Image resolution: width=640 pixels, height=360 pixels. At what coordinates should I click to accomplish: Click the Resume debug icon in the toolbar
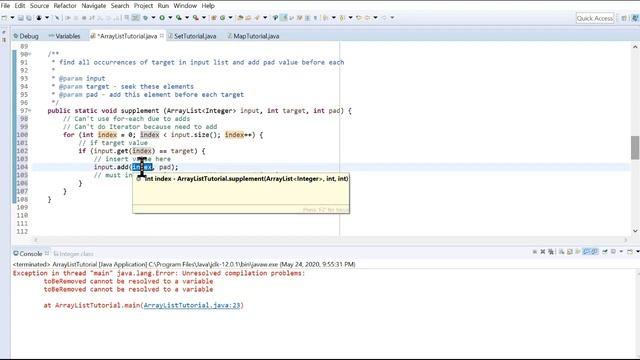coord(67,18)
